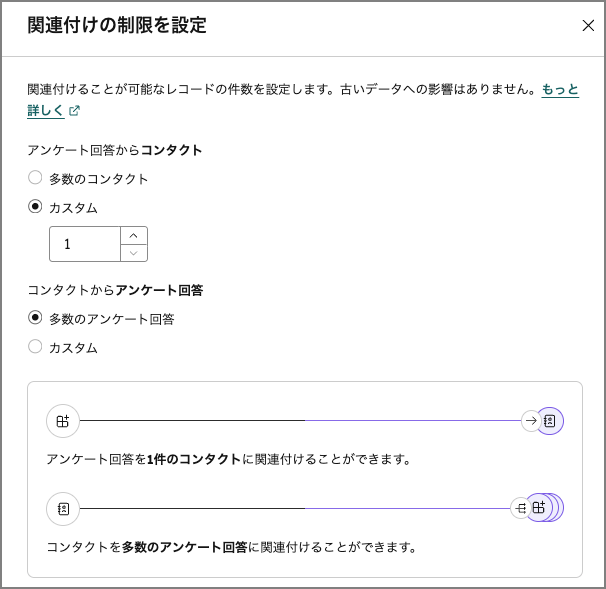
Task: Select the 多数のコンタクト radio option
Action: click(x=36, y=178)
